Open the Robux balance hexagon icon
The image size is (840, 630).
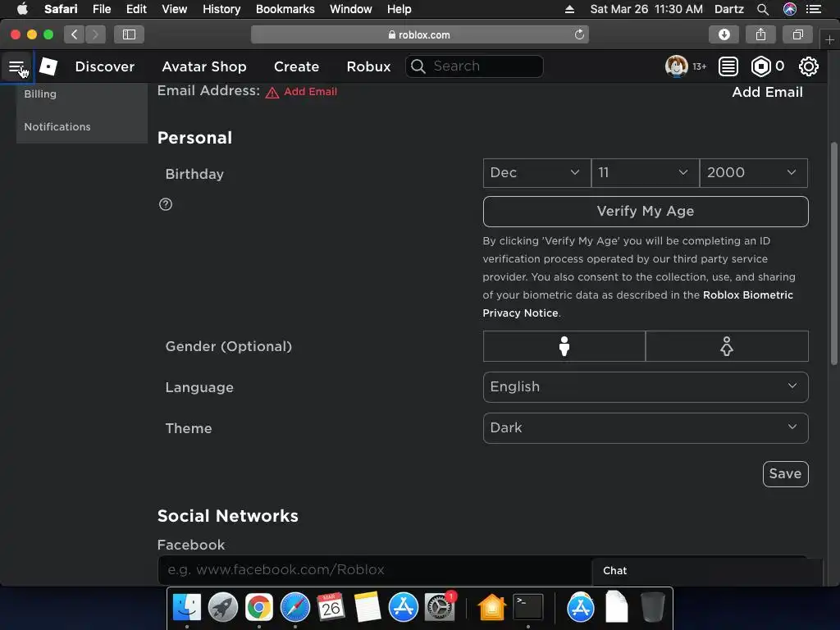pyautogui.click(x=760, y=66)
